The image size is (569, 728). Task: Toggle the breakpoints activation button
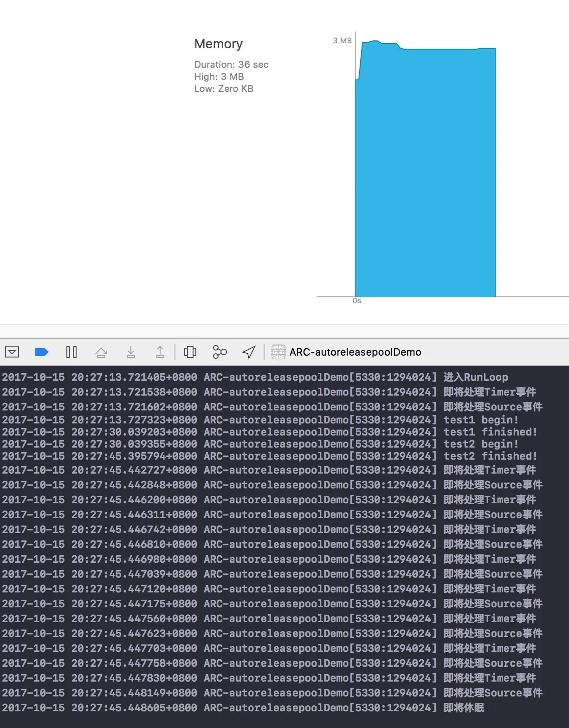coord(42,352)
